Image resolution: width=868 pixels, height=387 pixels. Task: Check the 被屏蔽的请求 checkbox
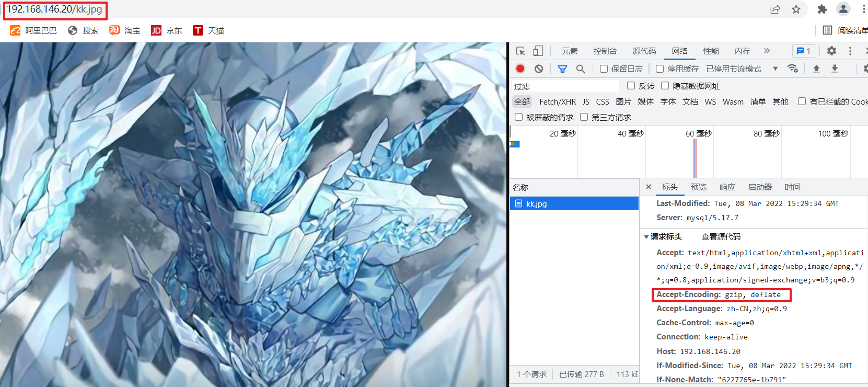coord(518,117)
